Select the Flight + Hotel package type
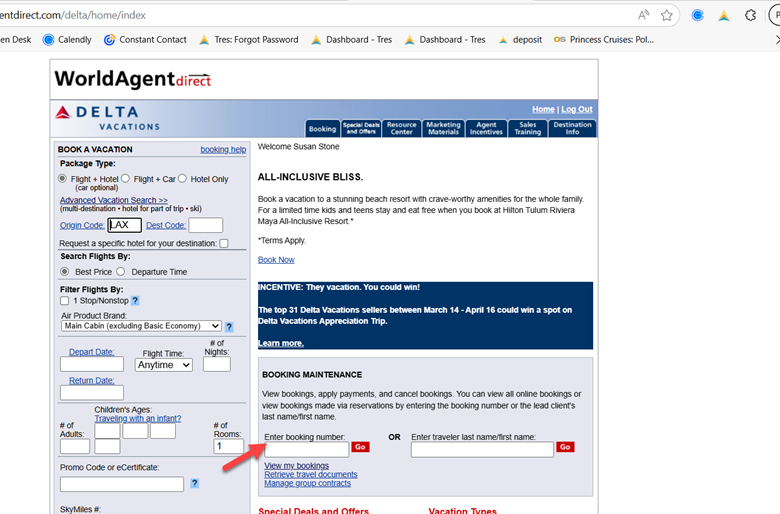Screen dimensions: 780x514 point(62,178)
